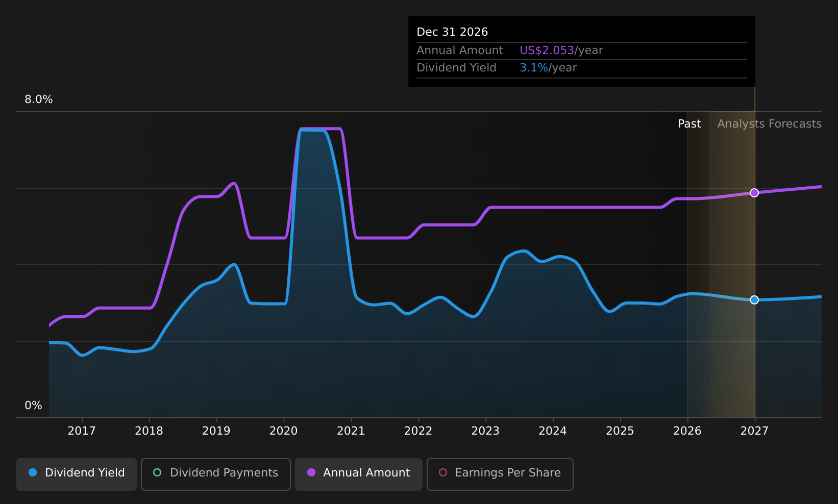Click the 2022 x-axis label
Screen dimensions: 838x504
pyautogui.click(x=418, y=431)
